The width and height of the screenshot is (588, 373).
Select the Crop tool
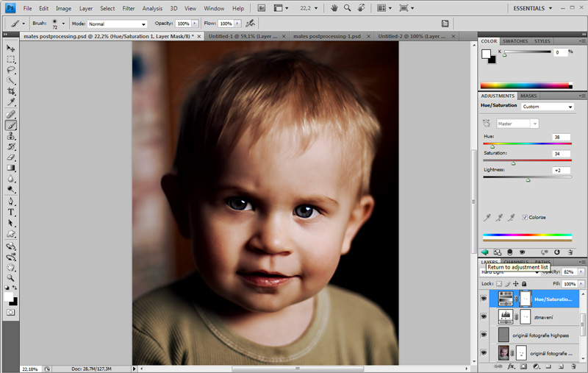[x=11, y=91]
